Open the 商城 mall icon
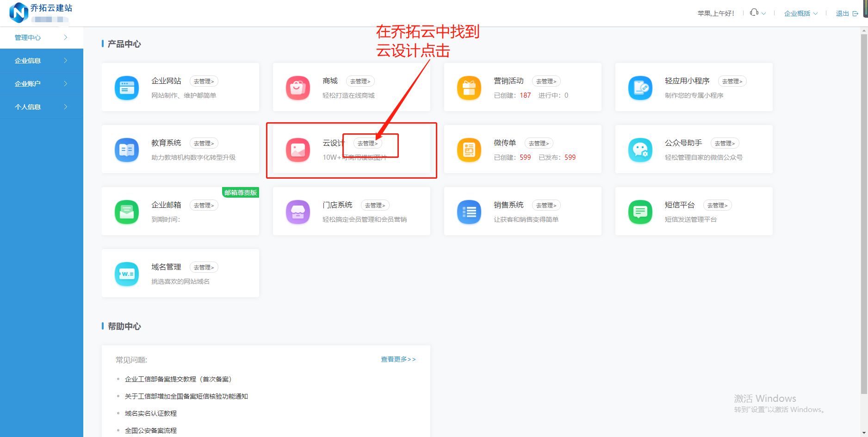The image size is (868, 437). click(298, 88)
